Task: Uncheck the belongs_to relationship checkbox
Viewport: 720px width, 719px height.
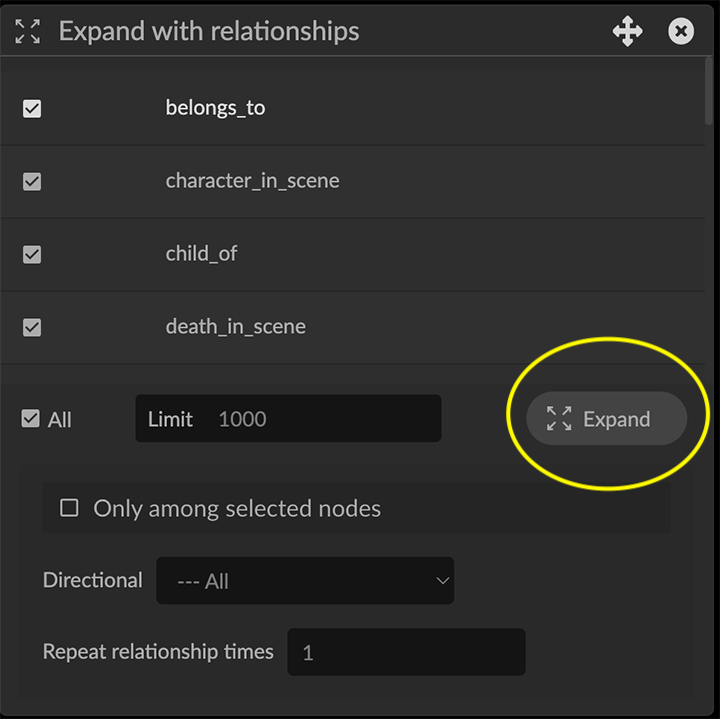Action: point(32,108)
